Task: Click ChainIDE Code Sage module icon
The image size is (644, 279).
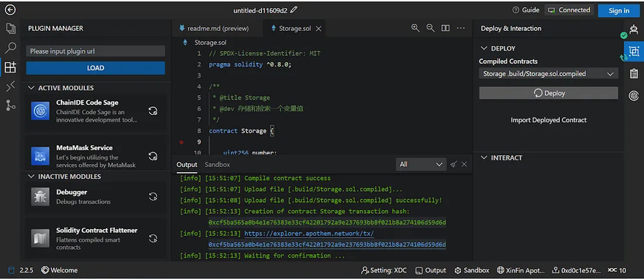Action: point(40,111)
